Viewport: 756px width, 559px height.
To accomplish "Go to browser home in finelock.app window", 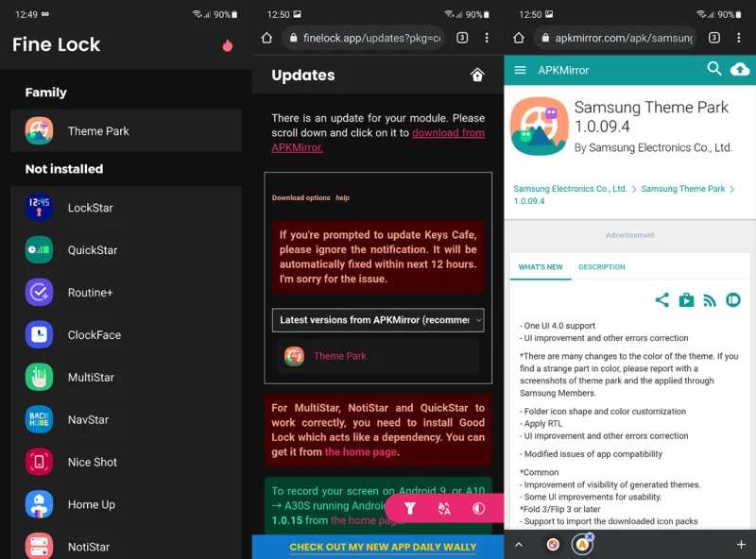I will [266, 38].
